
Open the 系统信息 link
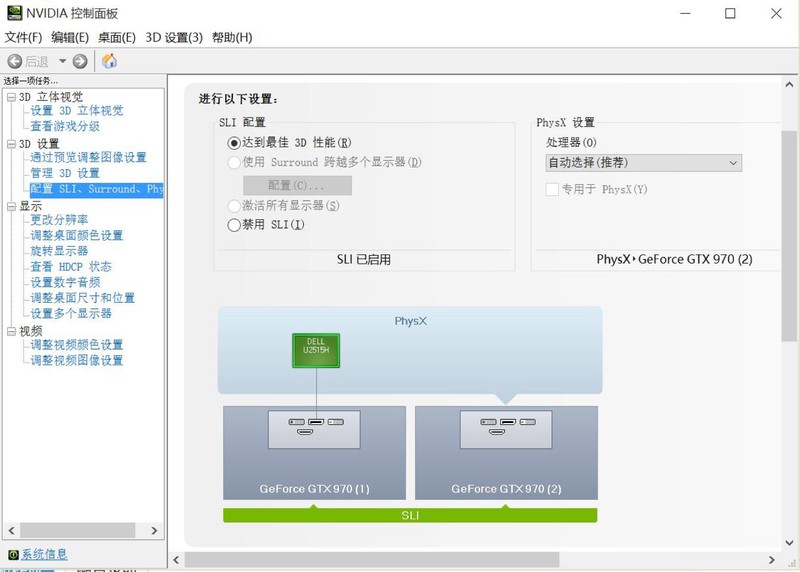(x=44, y=554)
